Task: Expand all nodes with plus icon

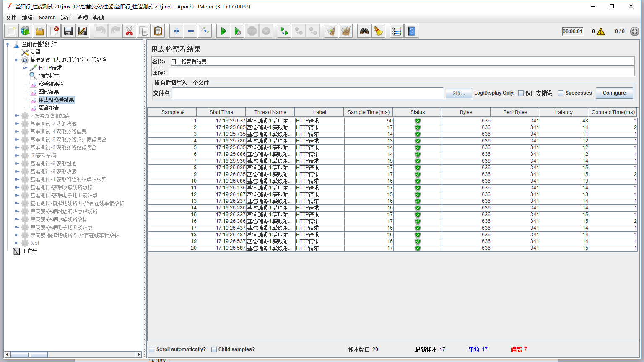Action: (177, 31)
